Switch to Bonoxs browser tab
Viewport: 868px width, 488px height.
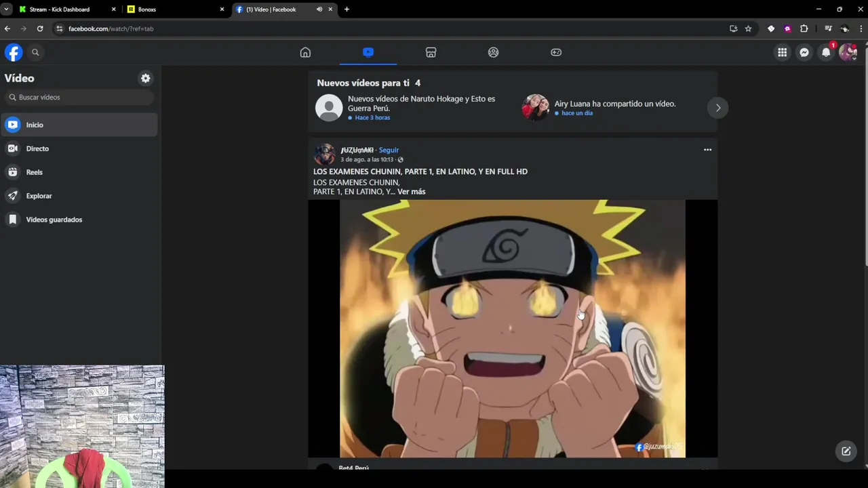175,9
